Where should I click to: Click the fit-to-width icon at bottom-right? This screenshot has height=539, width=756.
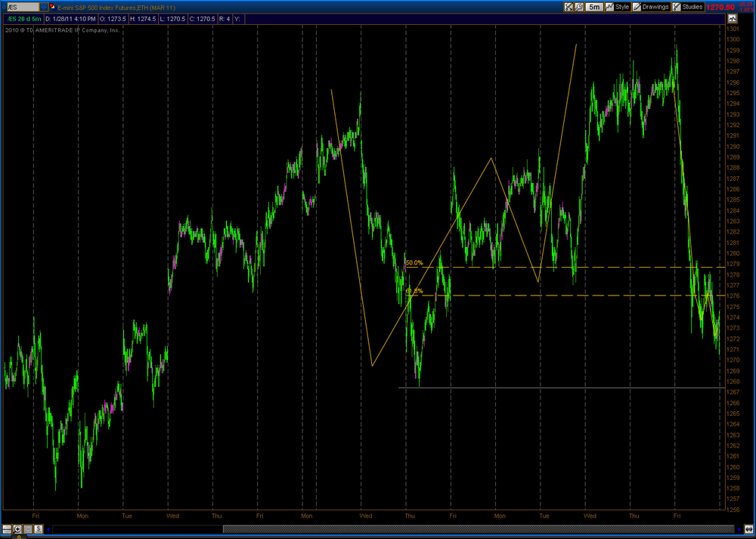[748, 529]
